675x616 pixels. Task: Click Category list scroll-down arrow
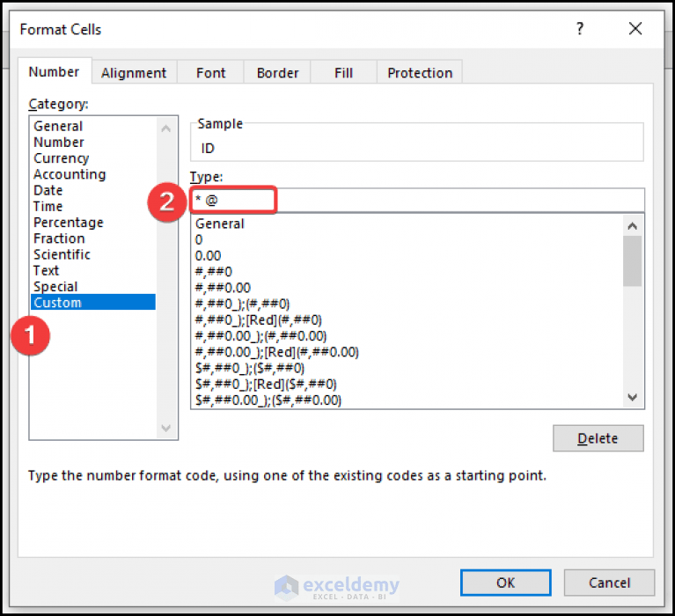click(165, 428)
